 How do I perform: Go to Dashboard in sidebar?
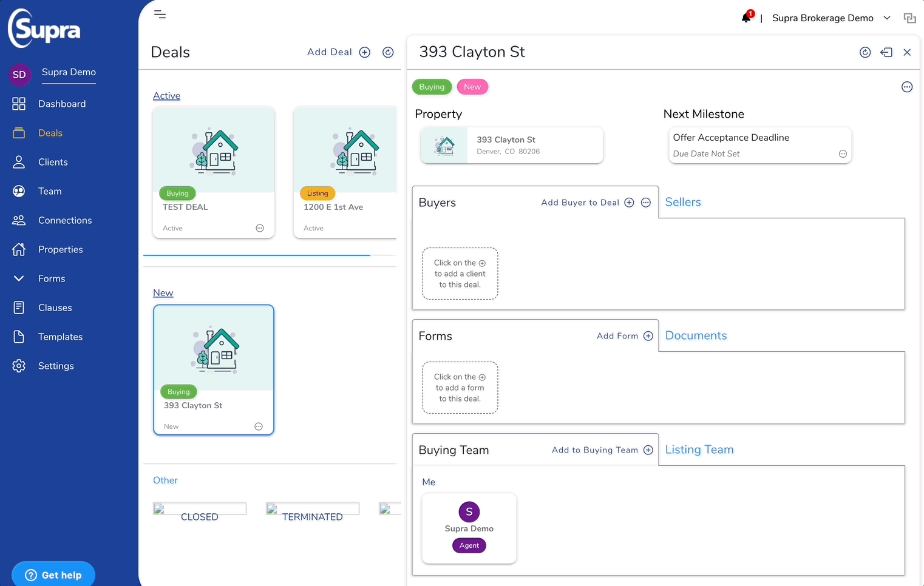(62, 104)
